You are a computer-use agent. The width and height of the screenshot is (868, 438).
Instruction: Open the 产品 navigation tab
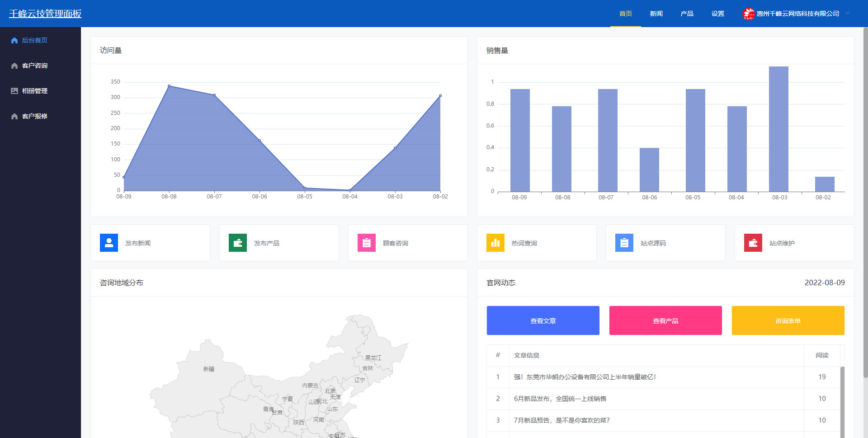pyautogui.click(x=687, y=14)
